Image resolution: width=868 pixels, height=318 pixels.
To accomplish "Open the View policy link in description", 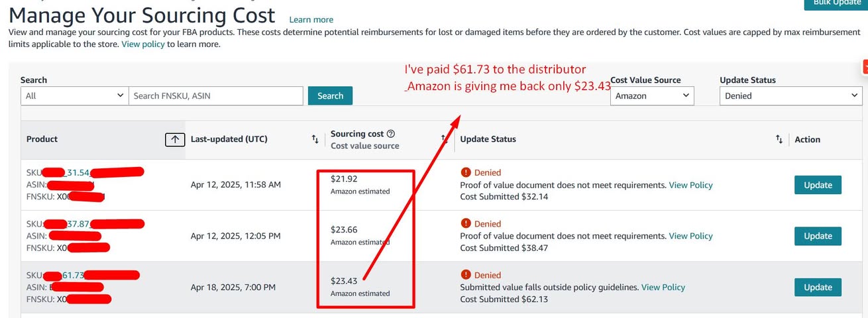I will click(x=143, y=44).
